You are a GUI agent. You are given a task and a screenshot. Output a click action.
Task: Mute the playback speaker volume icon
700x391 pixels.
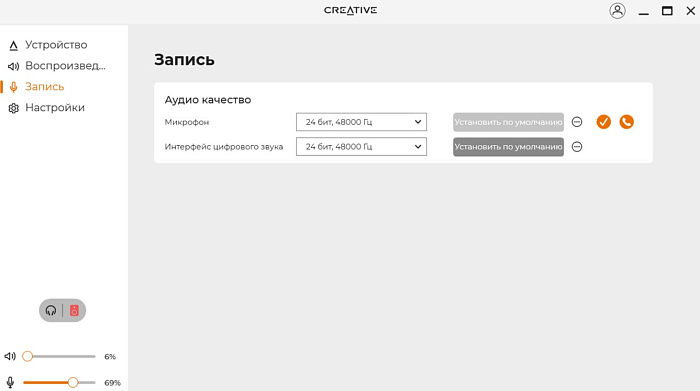tap(10, 356)
